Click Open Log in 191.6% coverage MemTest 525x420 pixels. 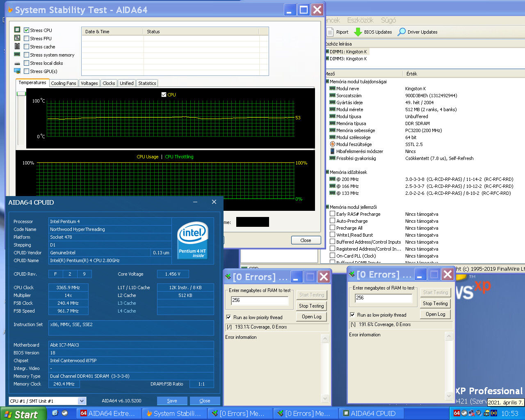(x=435, y=314)
